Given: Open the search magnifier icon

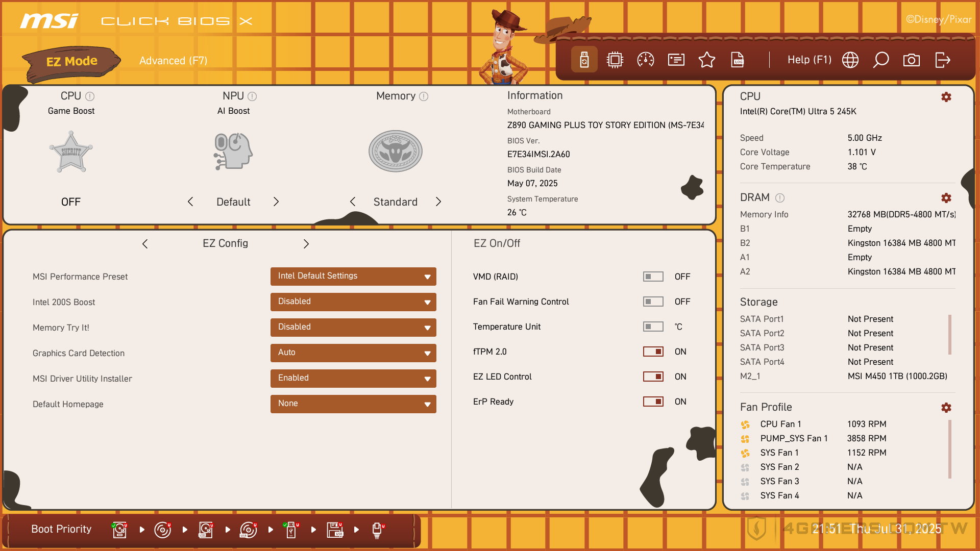Looking at the screenshot, I should pos(881,60).
